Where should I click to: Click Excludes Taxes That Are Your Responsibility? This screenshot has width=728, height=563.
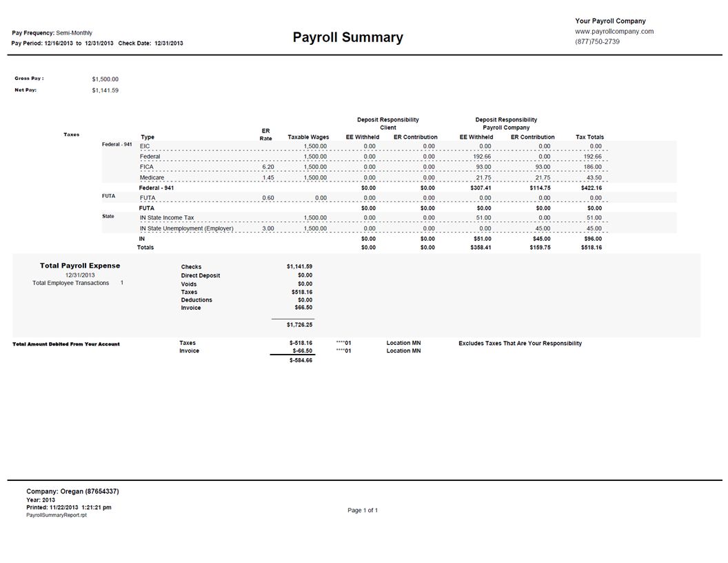[520, 344]
